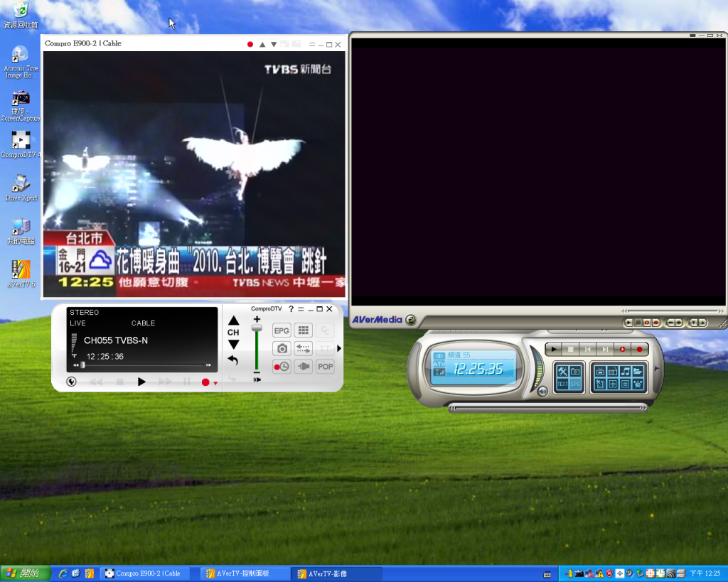Open the AVerTV open-folder icon
The height and width of the screenshot is (582, 728).
pos(638,371)
